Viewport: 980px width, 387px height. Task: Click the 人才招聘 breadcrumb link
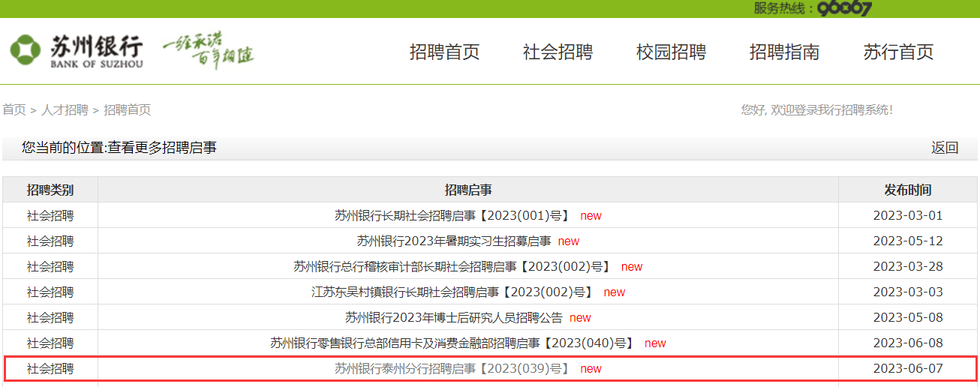coord(65,109)
